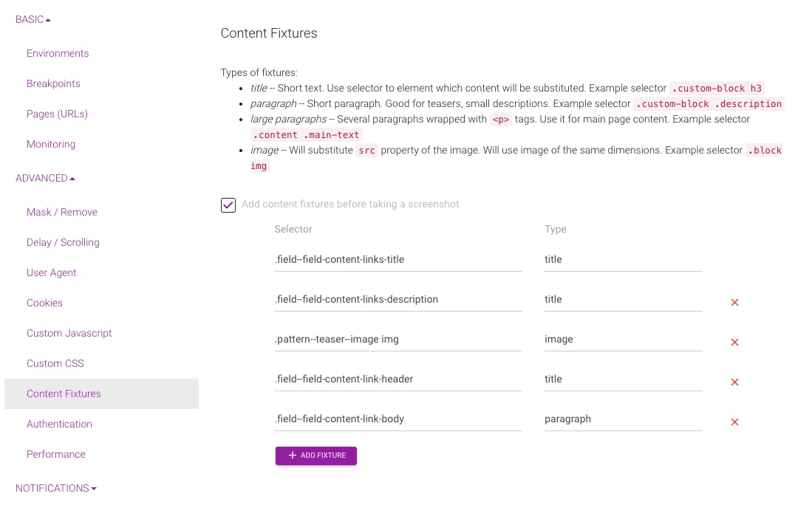Go to Custom CSS section
The image size is (812, 505).
click(55, 363)
